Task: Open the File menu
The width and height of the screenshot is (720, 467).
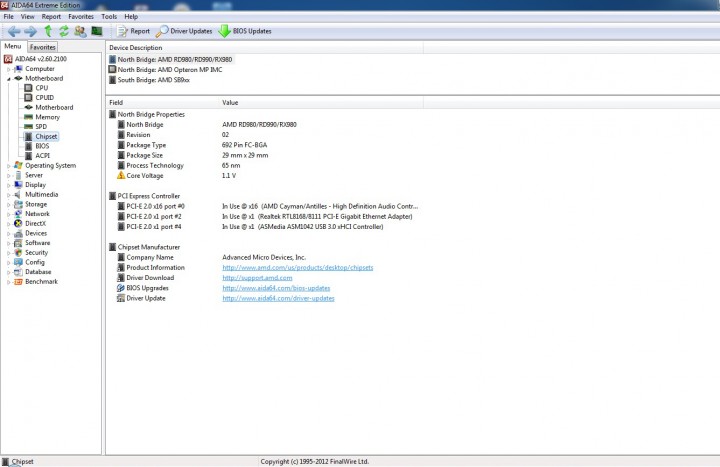Action: tap(8, 17)
